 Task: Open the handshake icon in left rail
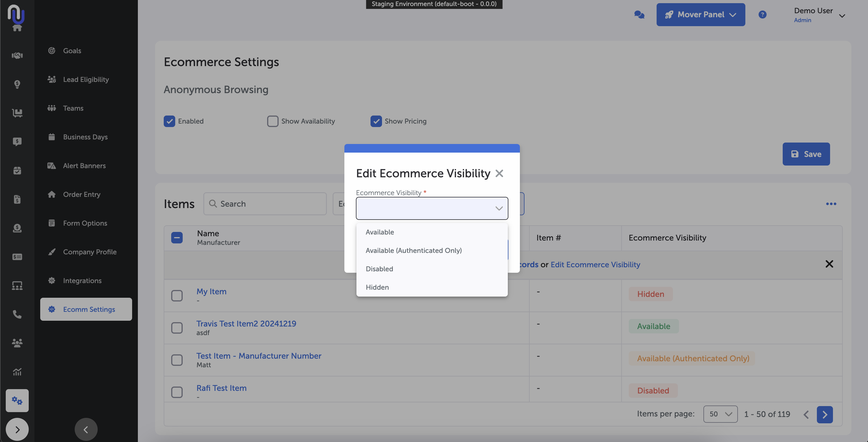pyautogui.click(x=17, y=55)
